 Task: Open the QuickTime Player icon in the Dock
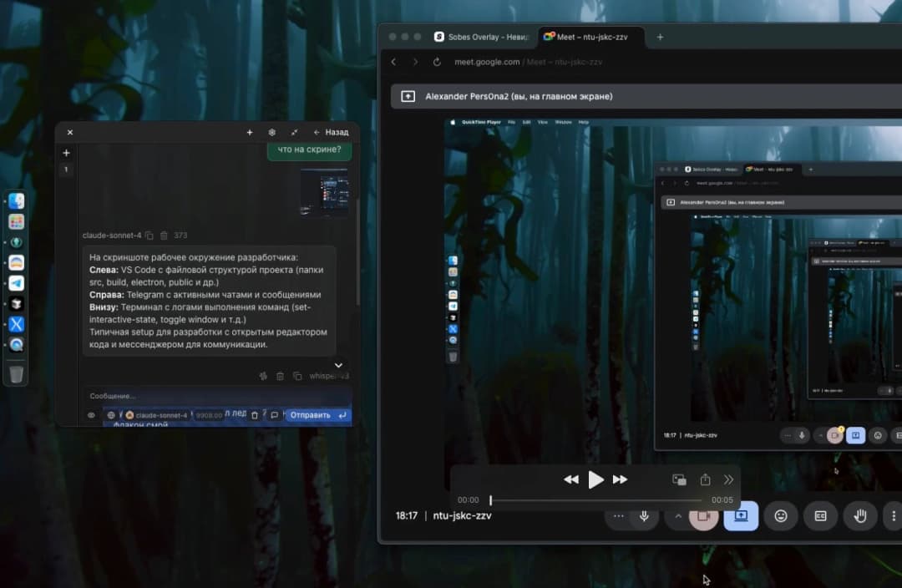tap(16, 345)
